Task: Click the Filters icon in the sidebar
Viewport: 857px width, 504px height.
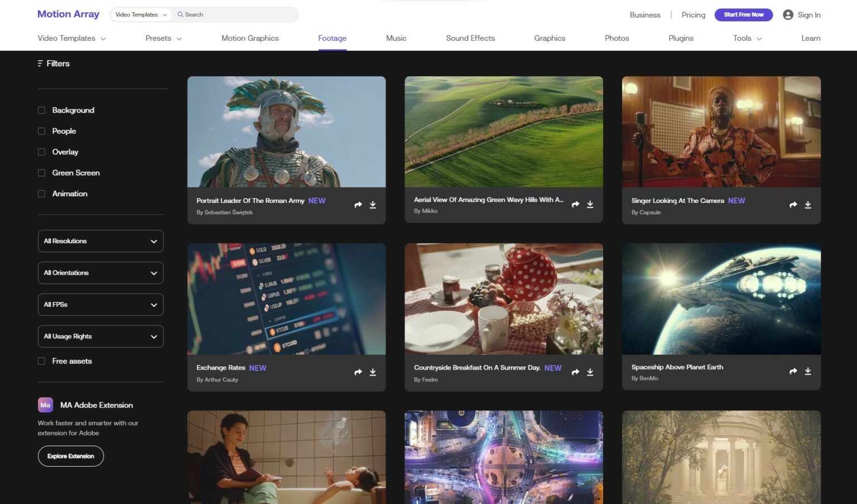Action: (x=39, y=63)
